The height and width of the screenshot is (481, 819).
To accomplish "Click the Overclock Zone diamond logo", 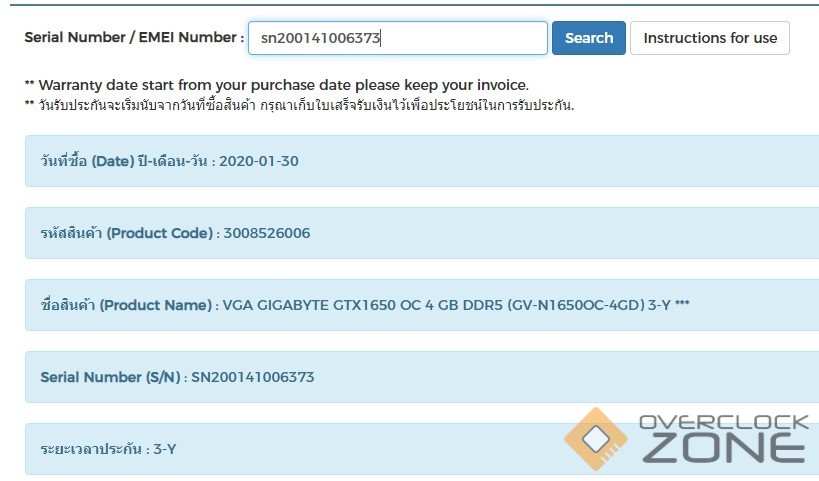I will click(596, 438).
